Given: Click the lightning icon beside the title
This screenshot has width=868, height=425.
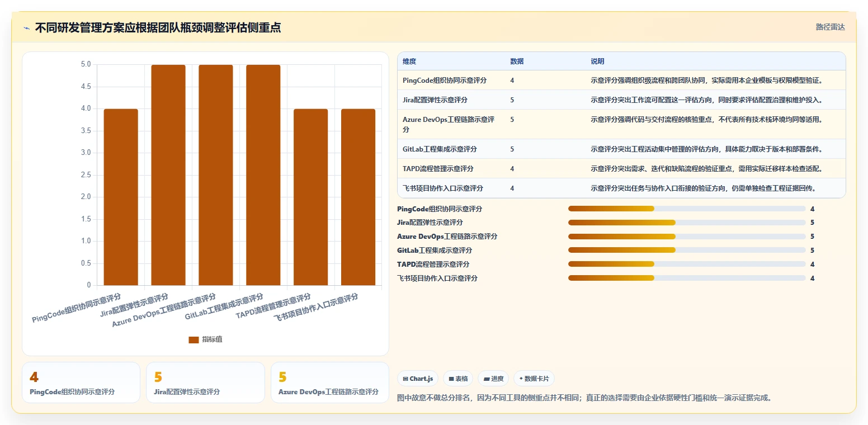Looking at the screenshot, I should [x=26, y=28].
